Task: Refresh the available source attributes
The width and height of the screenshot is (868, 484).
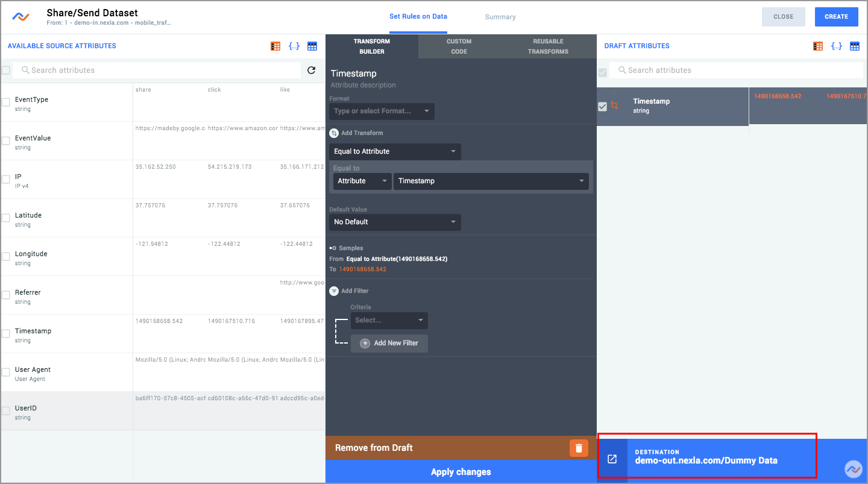Action: point(311,70)
